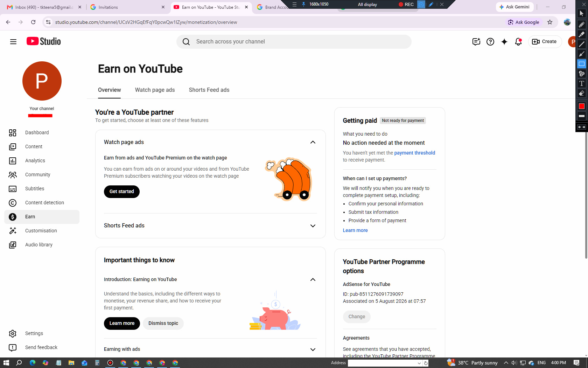Open Learn more link in Getting paid

coord(355,231)
